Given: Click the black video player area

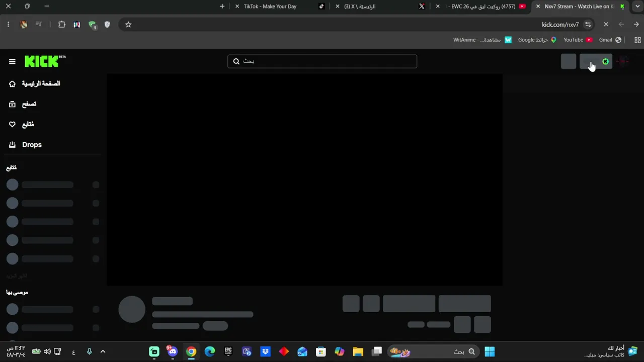Looking at the screenshot, I should [304, 180].
